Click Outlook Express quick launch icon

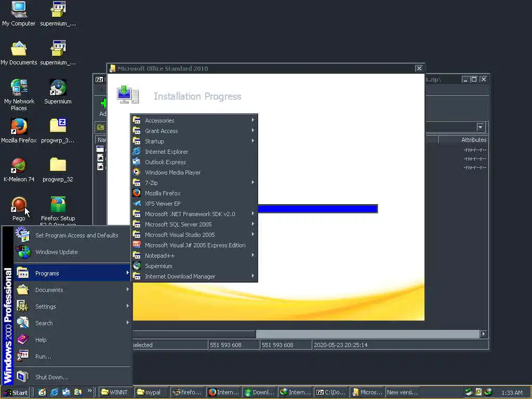click(x=66, y=392)
